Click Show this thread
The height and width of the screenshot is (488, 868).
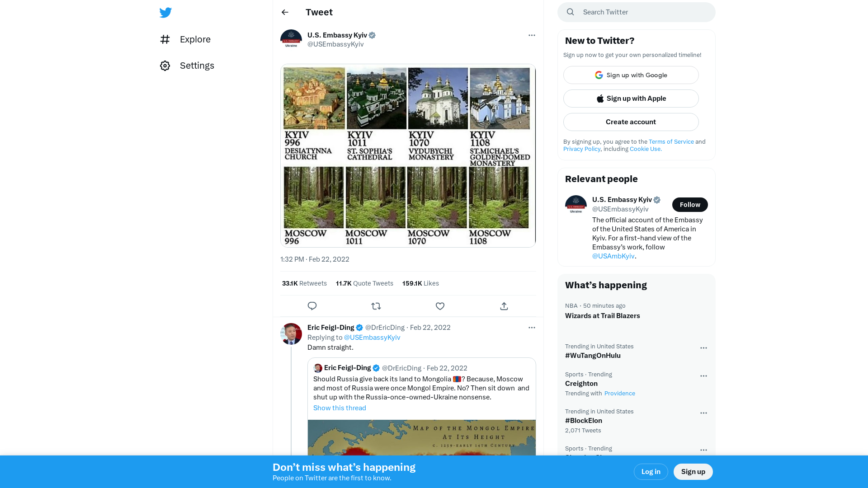(x=340, y=408)
